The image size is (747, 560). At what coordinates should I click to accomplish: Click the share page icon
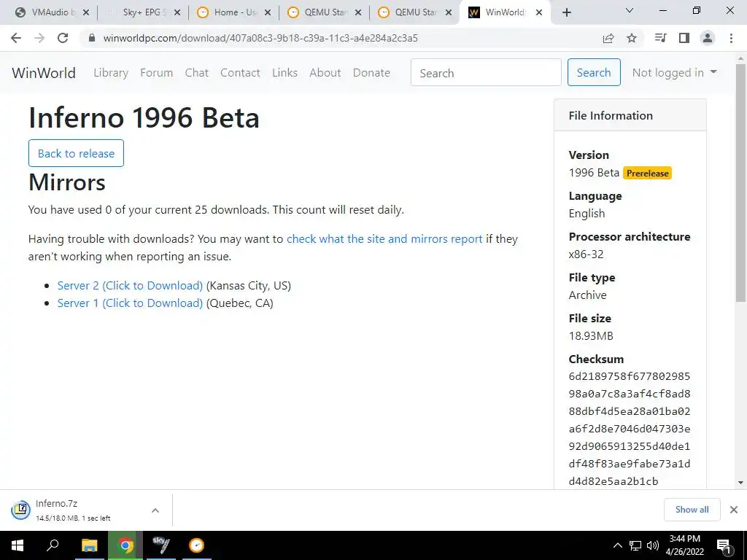pos(608,38)
